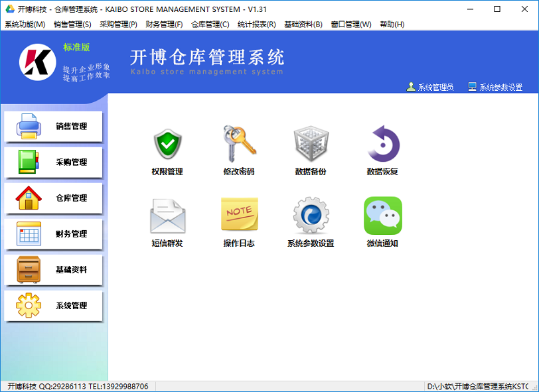Viewport: 539px width, 392px height.
Task: Select the 采购管理 sidebar button label
Action: pyautogui.click(x=72, y=162)
